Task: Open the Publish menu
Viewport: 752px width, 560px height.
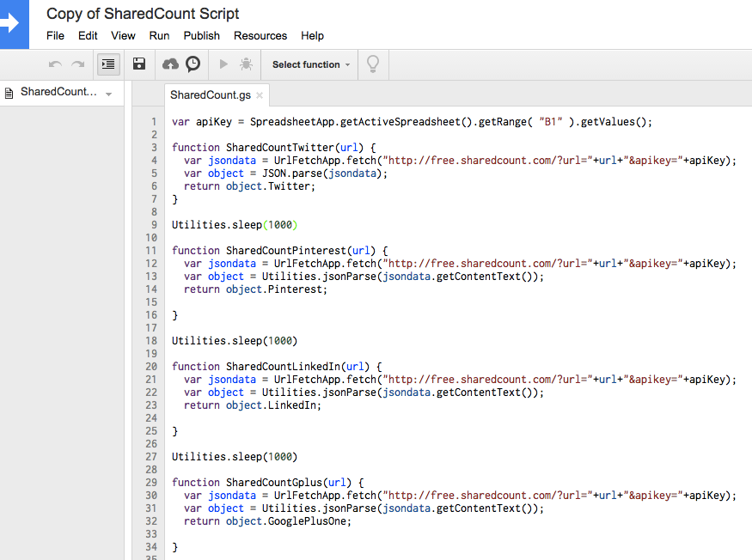Action: 201,35
